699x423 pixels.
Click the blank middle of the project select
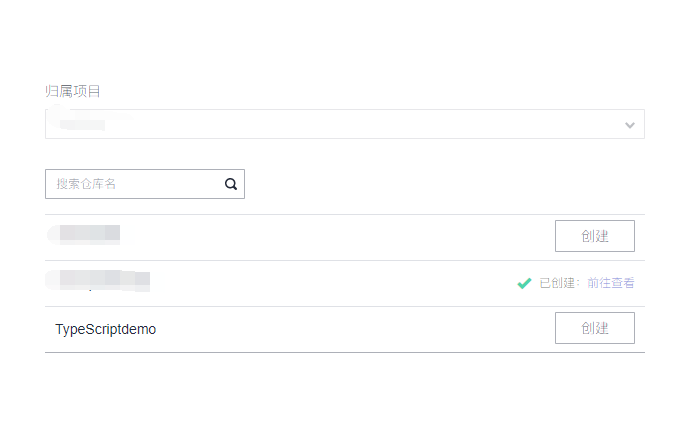[357, 124]
